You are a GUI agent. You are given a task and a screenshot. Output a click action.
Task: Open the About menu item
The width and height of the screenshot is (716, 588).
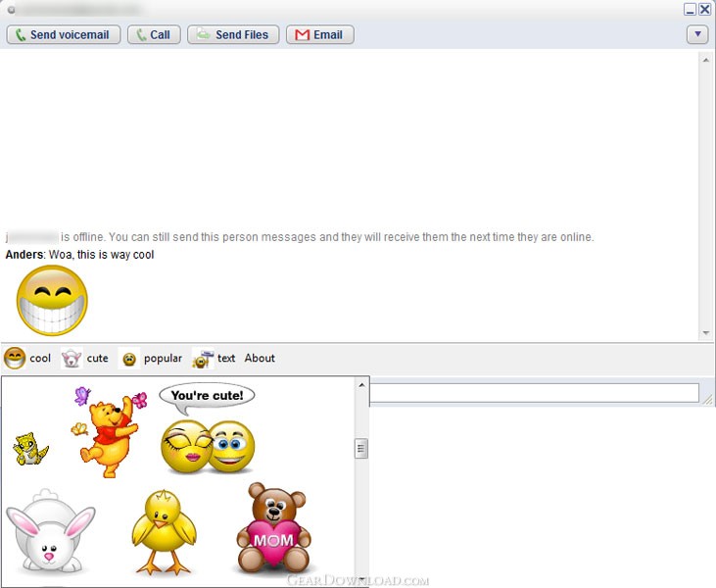pyautogui.click(x=260, y=359)
